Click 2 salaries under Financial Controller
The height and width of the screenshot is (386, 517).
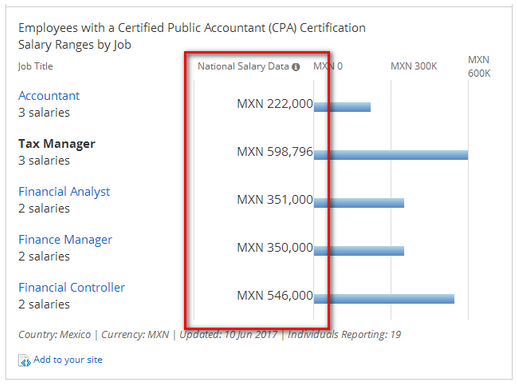pyautogui.click(x=44, y=305)
